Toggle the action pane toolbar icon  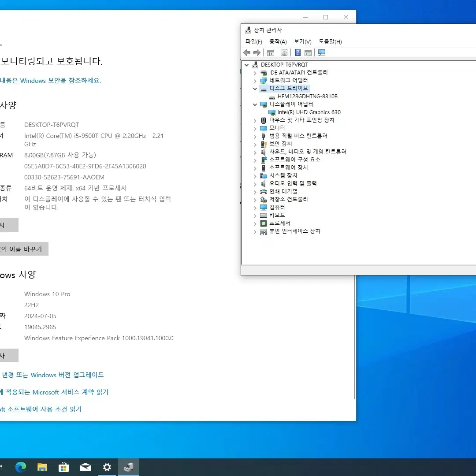(308, 52)
